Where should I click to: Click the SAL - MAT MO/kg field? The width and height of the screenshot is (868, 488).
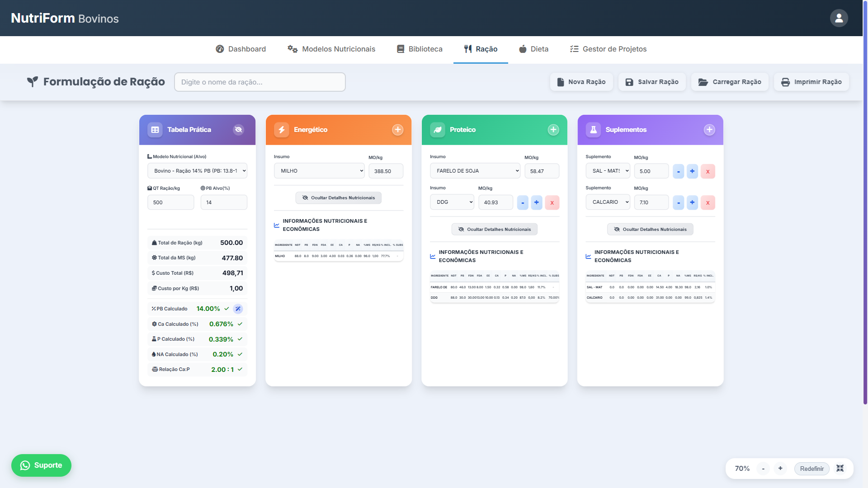[651, 171]
